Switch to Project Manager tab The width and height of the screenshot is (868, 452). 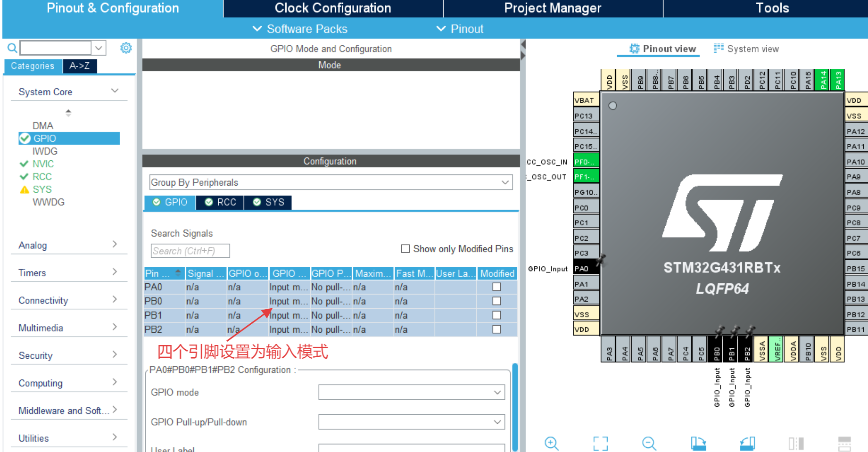tap(553, 8)
